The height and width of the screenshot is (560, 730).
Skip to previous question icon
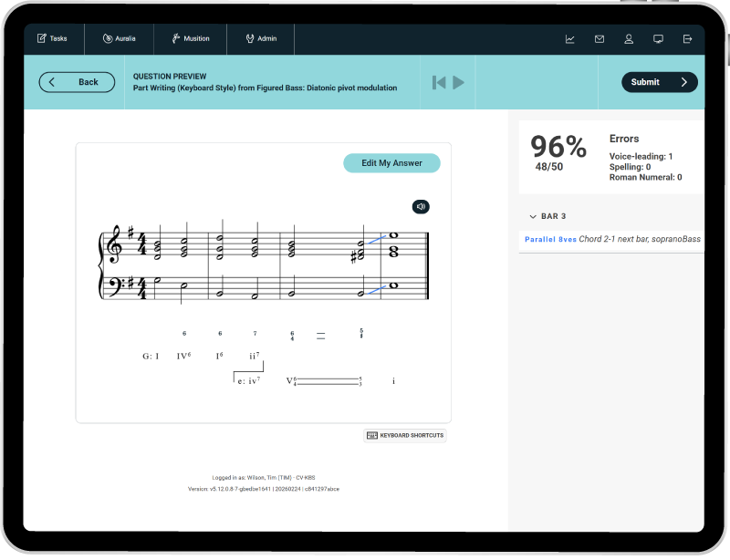pyautogui.click(x=439, y=82)
